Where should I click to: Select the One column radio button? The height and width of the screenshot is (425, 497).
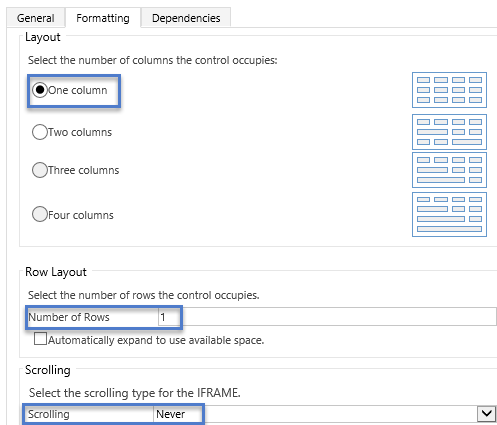pos(40,90)
